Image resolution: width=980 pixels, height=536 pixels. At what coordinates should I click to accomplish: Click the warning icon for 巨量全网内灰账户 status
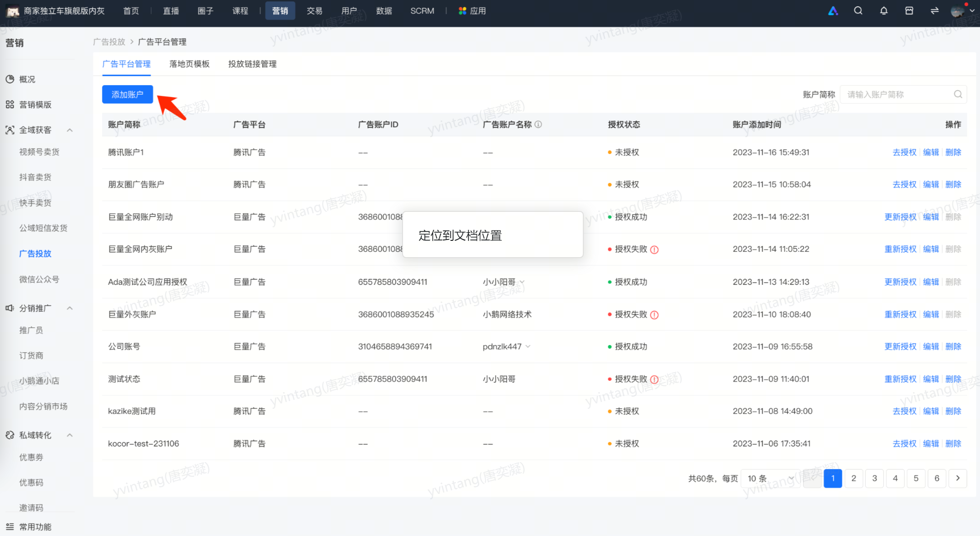[654, 249]
